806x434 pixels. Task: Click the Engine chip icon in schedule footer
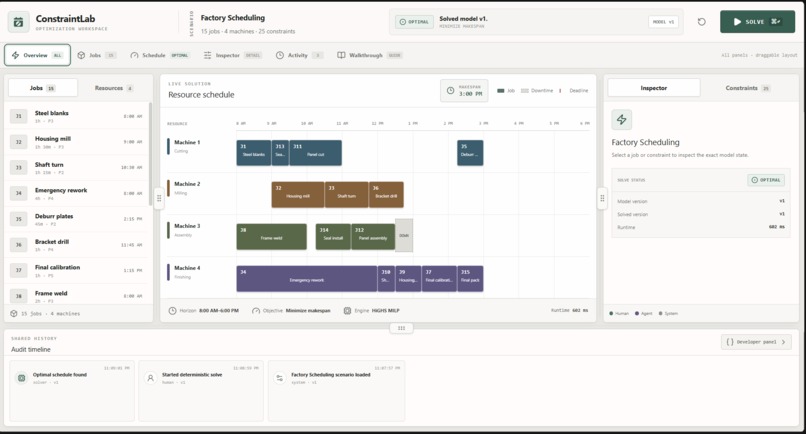pyautogui.click(x=347, y=311)
